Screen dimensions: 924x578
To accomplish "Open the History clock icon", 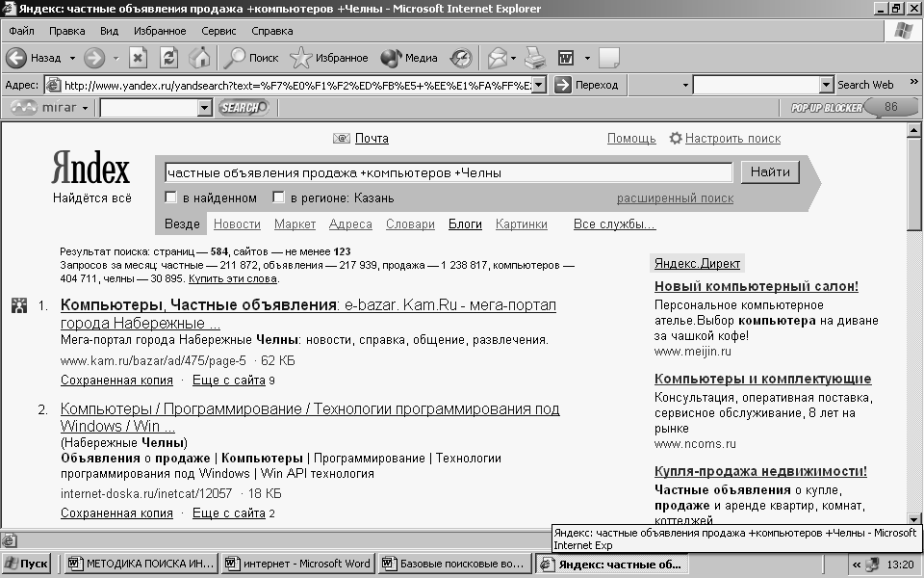I will [461, 58].
